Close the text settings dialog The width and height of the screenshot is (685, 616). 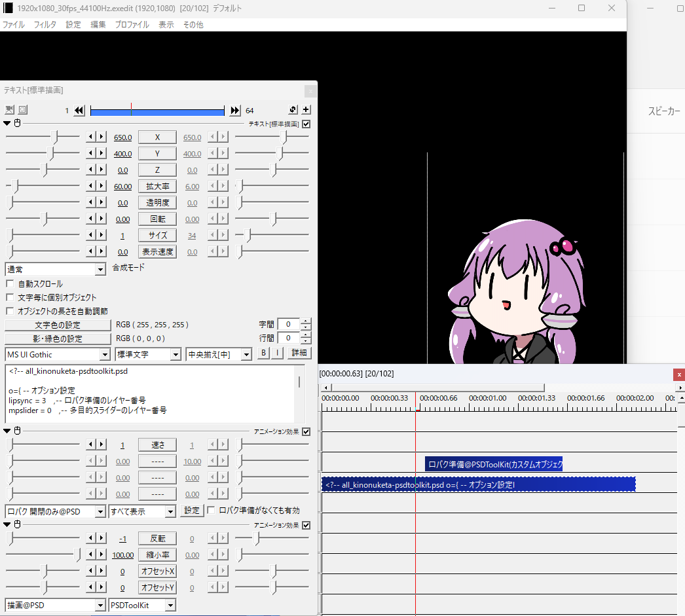[310, 91]
